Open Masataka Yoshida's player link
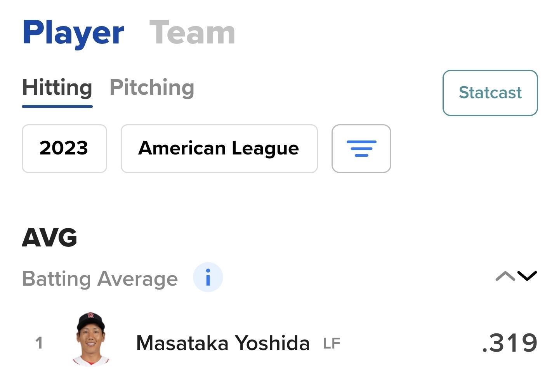This screenshot has width=559, height=392. click(x=223, y=343)
